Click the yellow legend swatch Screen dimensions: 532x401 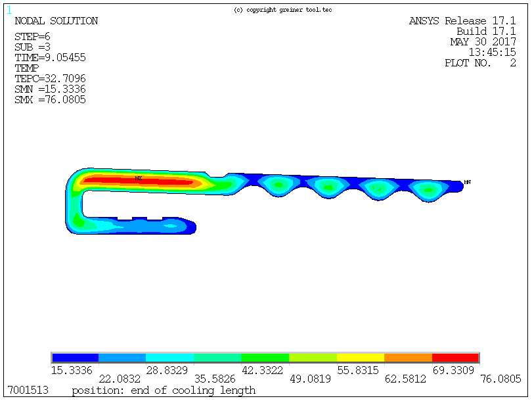(361, 358)
